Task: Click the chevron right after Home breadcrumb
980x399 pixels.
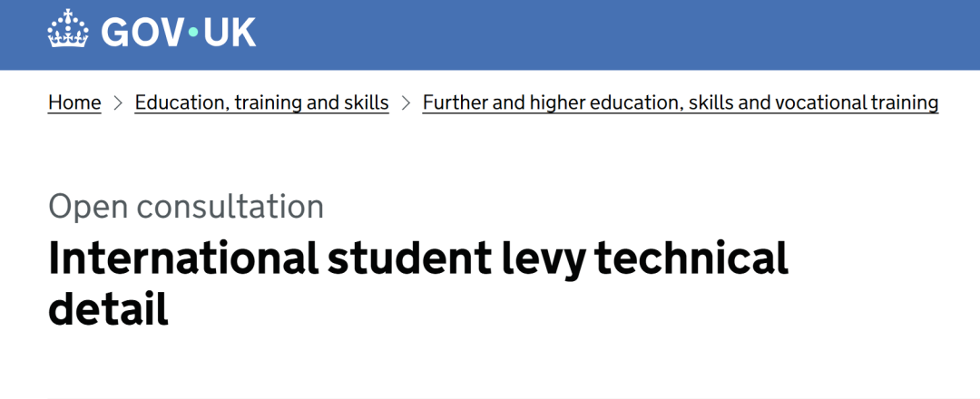Action: [x=118, y=103]
